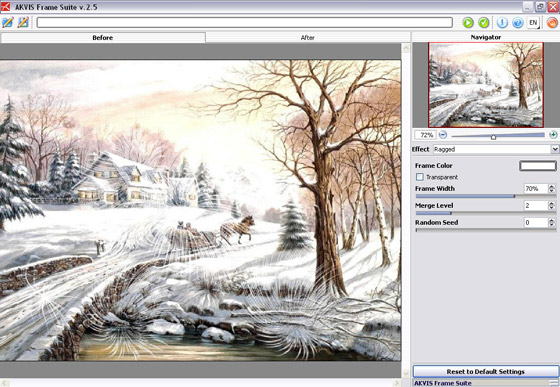The width and height of the screenshot is (560, 387).
Task: Click the horizontal scrollbar right arrow
Action: pyautogui.click(x=397, y=383)
